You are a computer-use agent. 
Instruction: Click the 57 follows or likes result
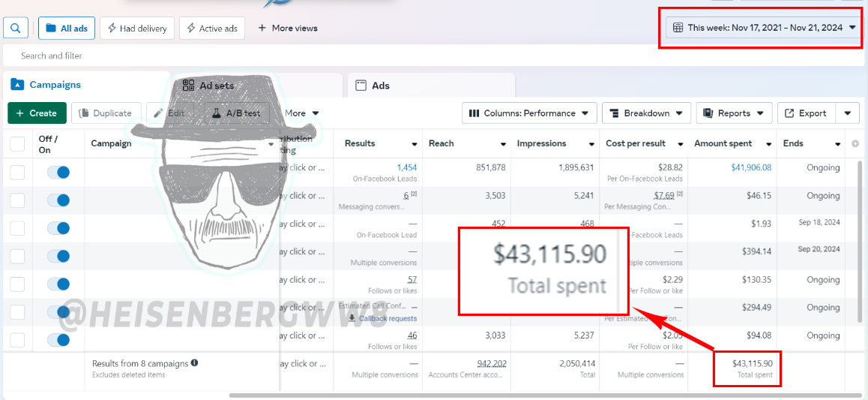[412, 279]
